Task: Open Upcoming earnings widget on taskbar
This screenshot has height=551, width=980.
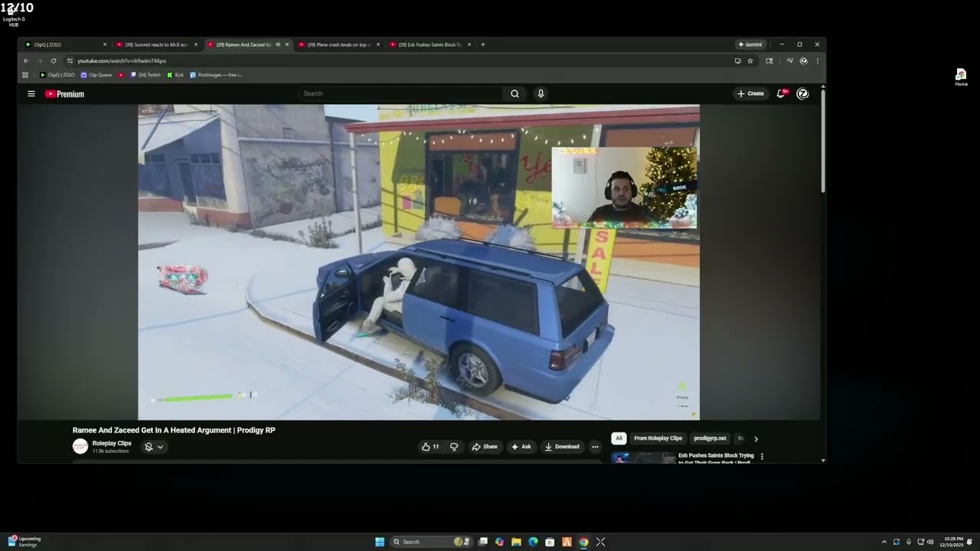Action: pyautogui.click(x=23, y=542)
